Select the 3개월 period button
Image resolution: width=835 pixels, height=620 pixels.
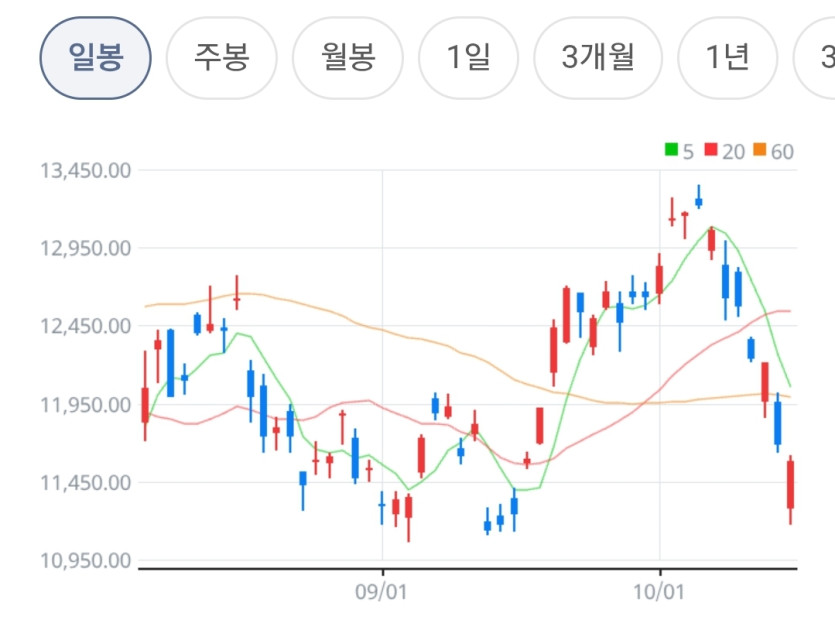point(598,58)
